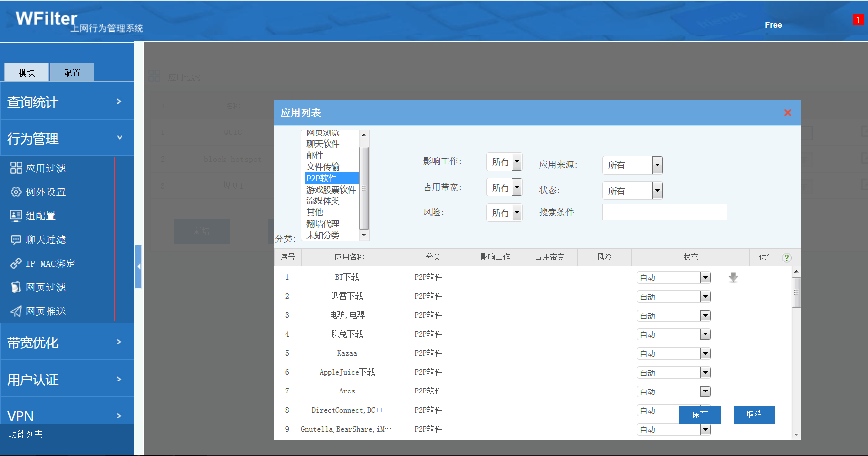Click the 搜索条件 input field

pos(664,212)
